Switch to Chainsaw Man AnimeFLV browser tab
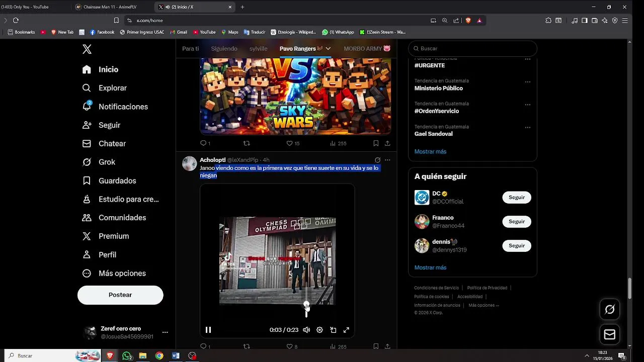Viewport: 644px width, 362px height. [111, 7]
